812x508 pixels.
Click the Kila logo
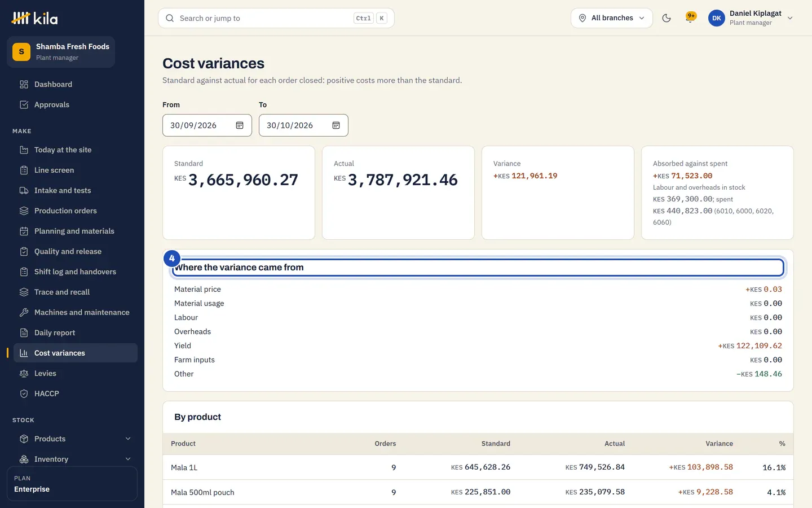[35, 18]
